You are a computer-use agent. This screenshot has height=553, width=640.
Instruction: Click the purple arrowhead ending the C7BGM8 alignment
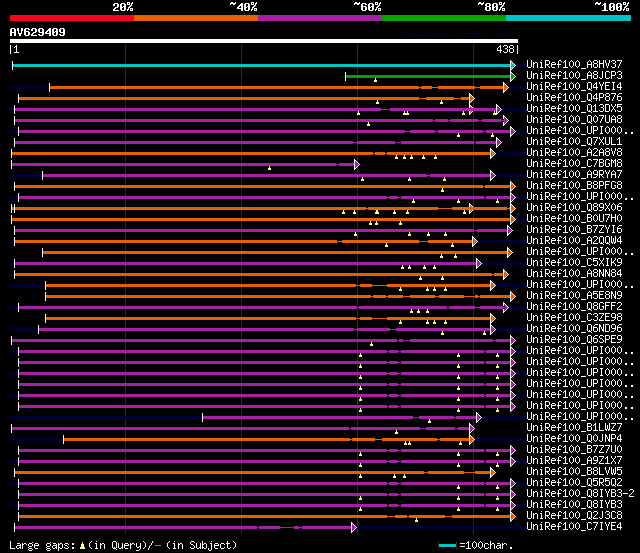click(x=357, y=164)
